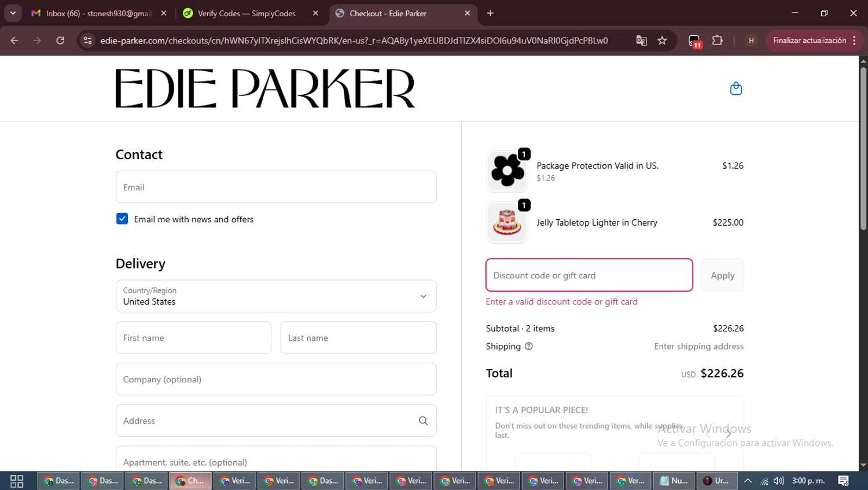Click the IT'S A POPULAR PIECE! heading

pos(542,410)
